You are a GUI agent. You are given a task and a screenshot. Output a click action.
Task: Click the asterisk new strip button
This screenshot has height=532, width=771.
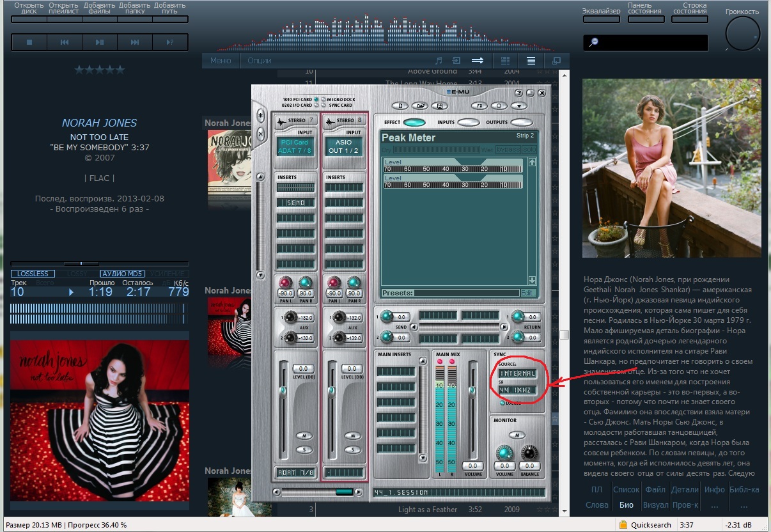(x=260, y=116)
